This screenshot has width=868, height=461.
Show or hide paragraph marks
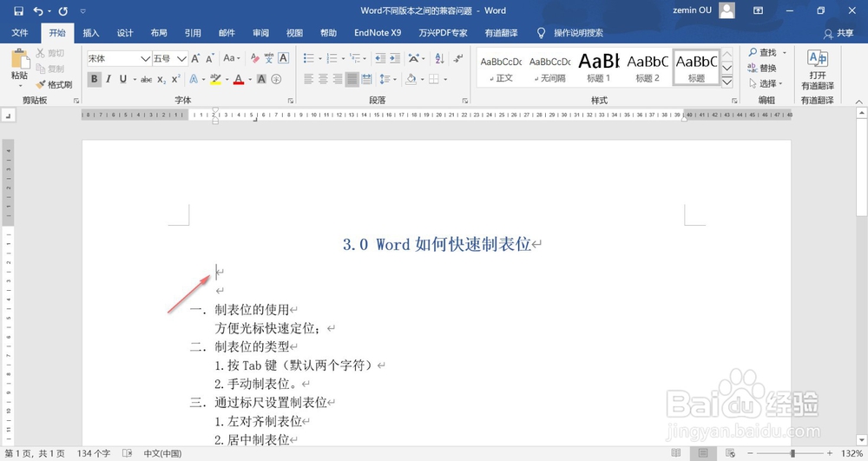click(458, 58)
